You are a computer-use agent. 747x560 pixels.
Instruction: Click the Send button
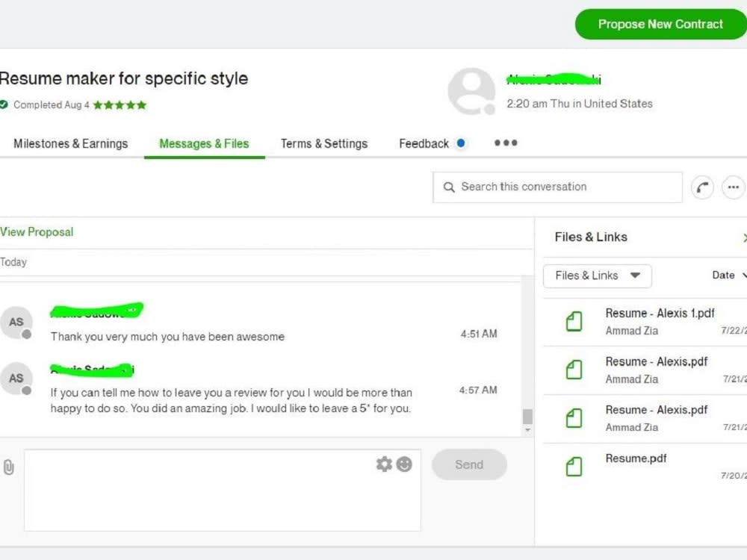tap(469, 464)
